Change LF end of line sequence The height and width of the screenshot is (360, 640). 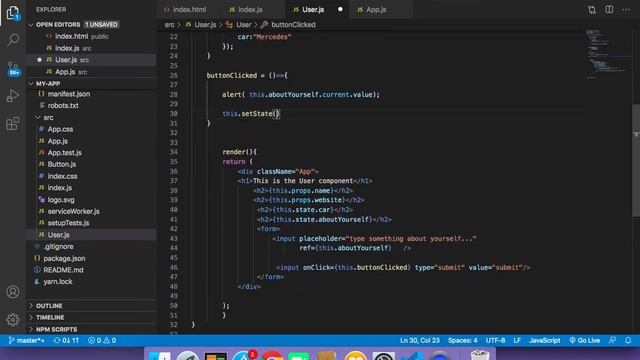tap(517, 340)
